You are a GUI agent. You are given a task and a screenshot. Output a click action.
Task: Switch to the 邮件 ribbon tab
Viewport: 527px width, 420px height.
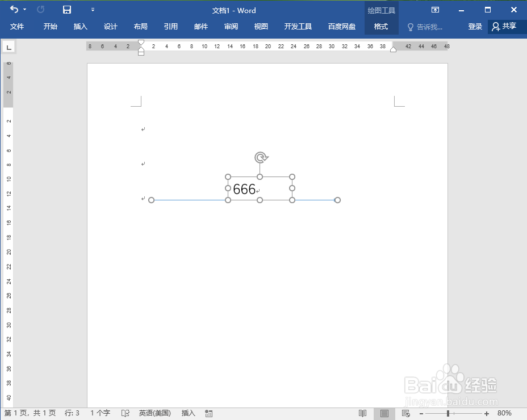point(201,27)
